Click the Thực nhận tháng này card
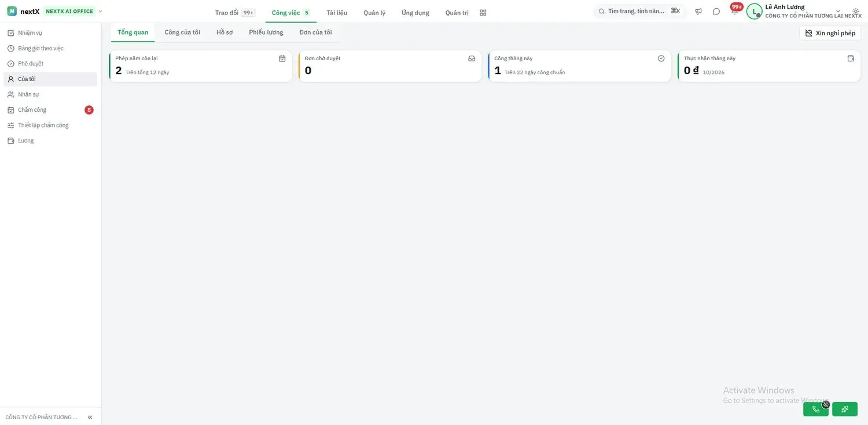Image resolution: width=868 pixels, height=425 pixels. (x=769, y=66)
